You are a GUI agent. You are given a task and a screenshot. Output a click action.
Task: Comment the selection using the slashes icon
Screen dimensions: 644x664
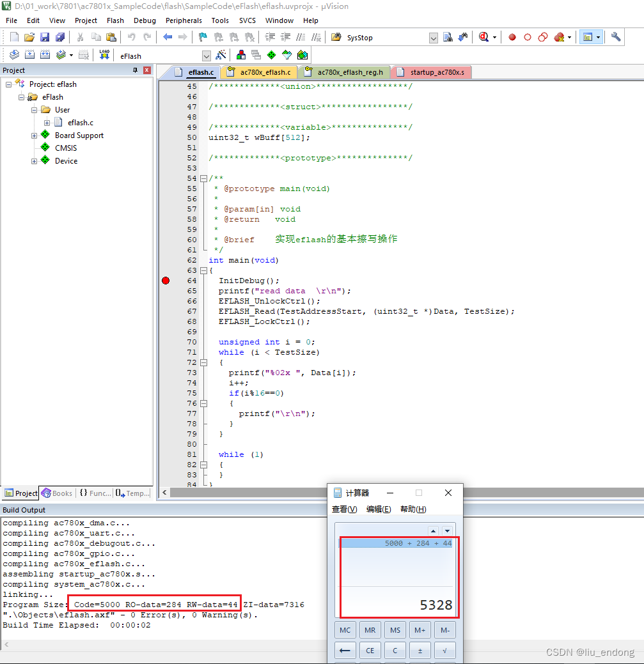[301, 37]
